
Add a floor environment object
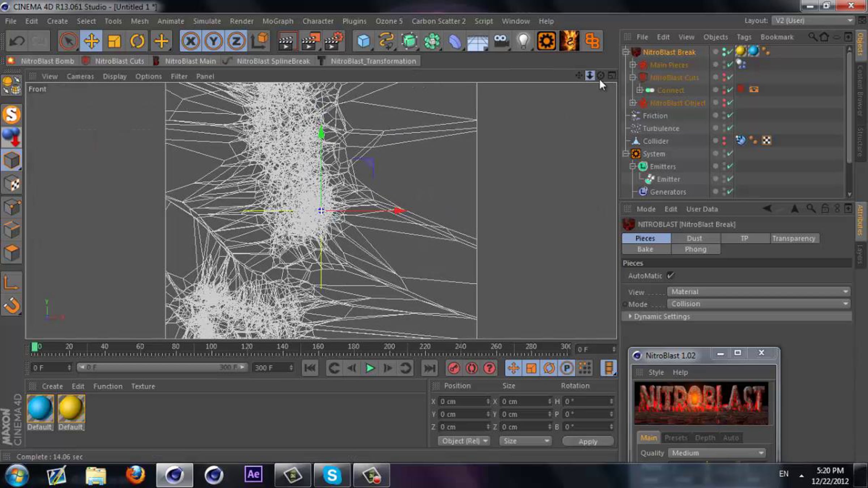point(478,41)
